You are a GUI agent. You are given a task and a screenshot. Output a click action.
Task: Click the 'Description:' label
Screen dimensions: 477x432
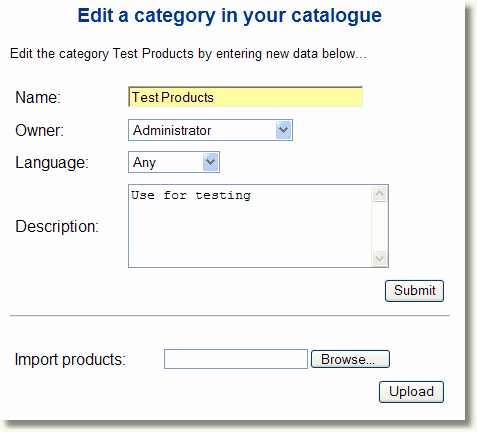point(57,226)
